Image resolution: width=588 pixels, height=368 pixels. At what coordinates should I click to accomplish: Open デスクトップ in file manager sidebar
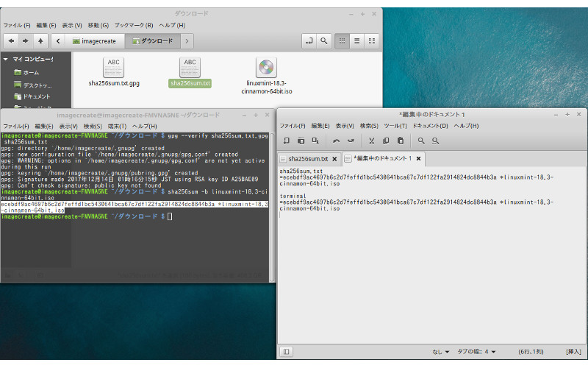32,85
